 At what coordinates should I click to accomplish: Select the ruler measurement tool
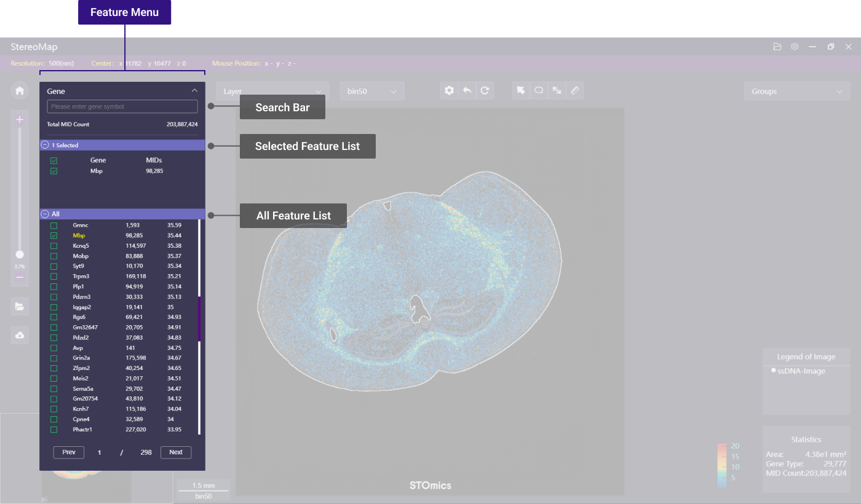click(574, 91)
